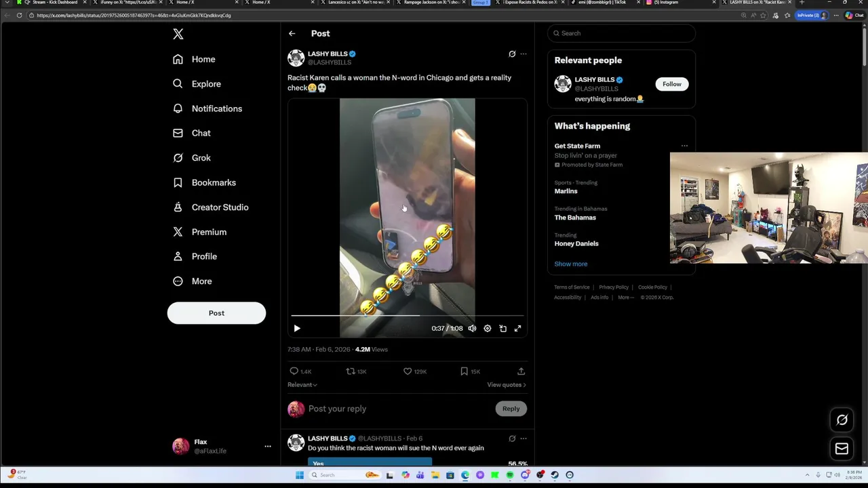Screen dimensions: 868x488
Task: Click the big Post button in the sidebar
Action: point(216,313)
